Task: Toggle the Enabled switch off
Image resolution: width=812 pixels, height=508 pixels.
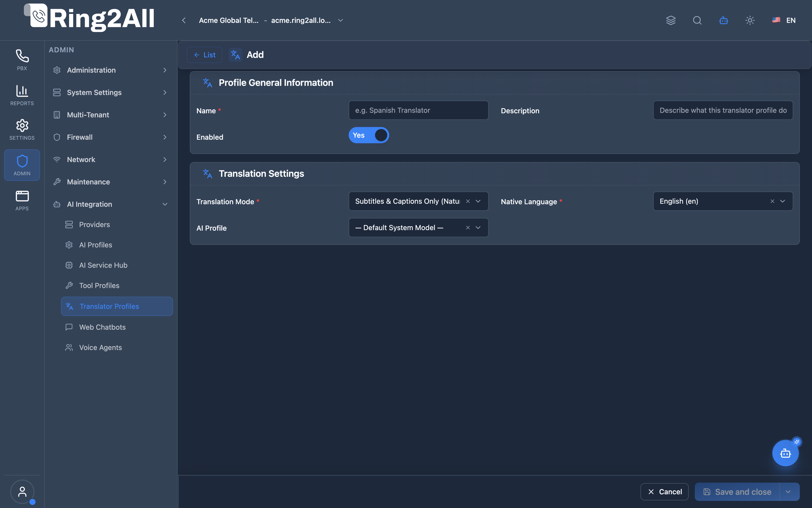Action: (x=369, y=135)
